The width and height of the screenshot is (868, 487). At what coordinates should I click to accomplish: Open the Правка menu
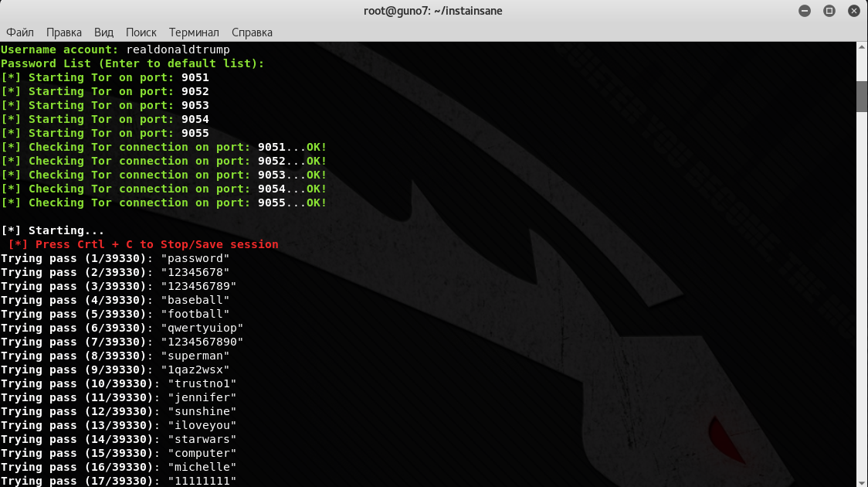[x=64, y=32]
